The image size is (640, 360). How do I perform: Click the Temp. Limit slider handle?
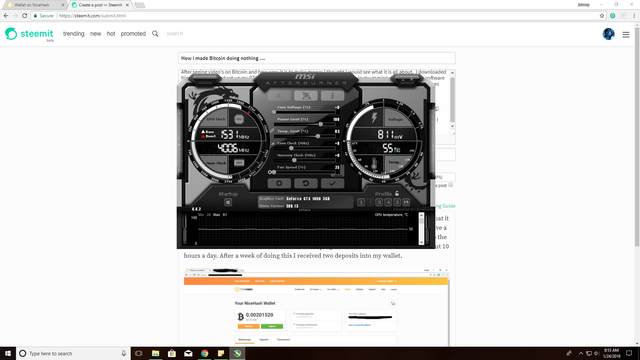[x=318, y=136]
